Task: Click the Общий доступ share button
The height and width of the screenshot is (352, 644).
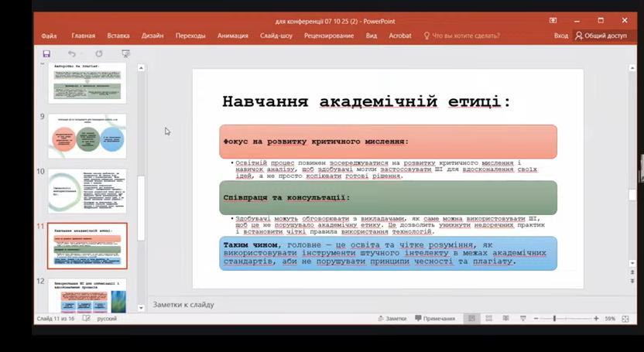Action: click(x=601, y=36)
